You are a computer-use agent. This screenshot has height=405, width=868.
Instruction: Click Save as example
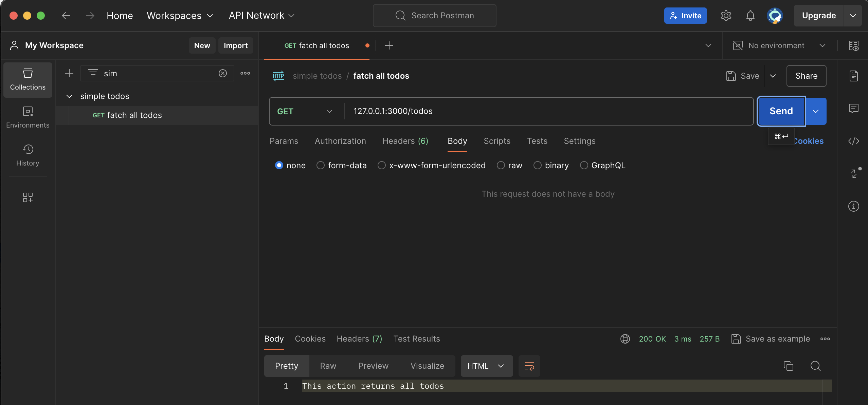tap(771, 339)
